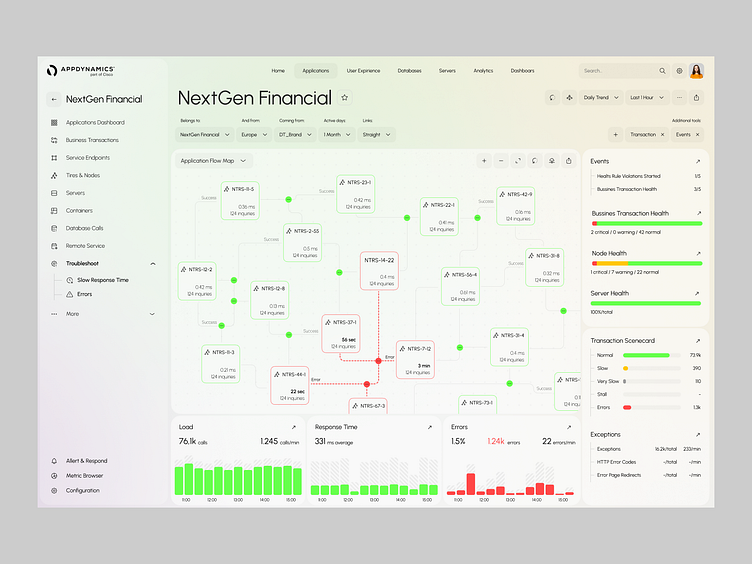
Task: Open Remote Service sidebar item
Action: click(x=85, y=246)
